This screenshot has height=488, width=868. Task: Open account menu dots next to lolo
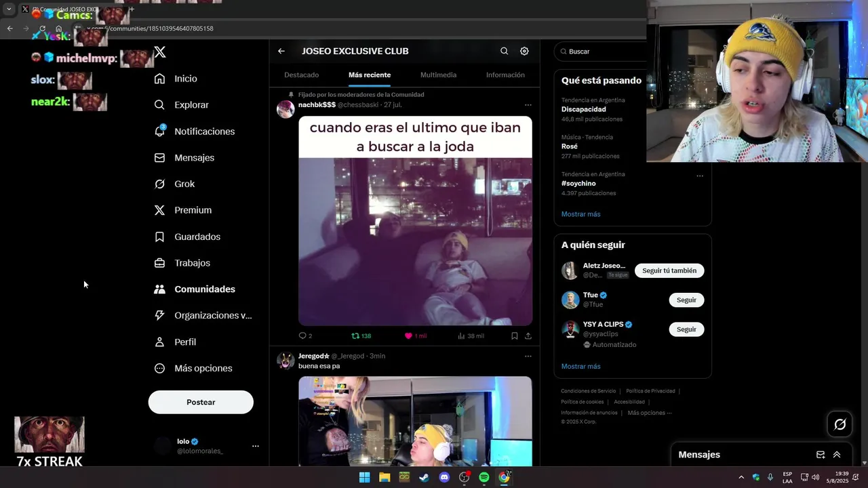click(x=256, y=446)
